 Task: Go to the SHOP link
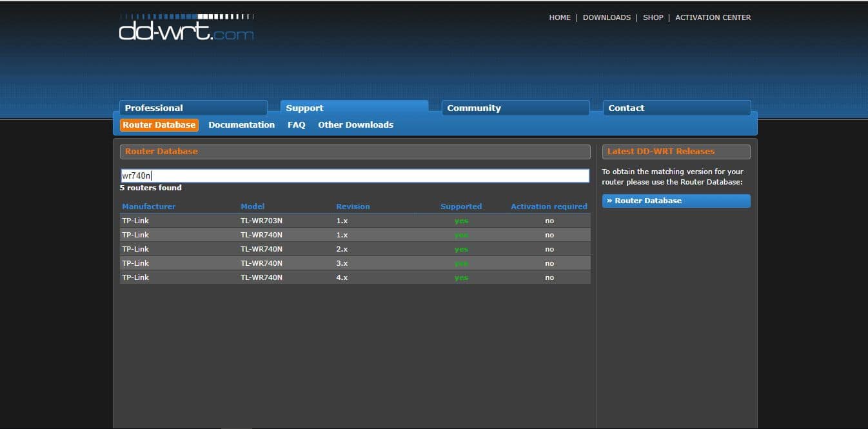pyautogui.click(x=653, y=17)
